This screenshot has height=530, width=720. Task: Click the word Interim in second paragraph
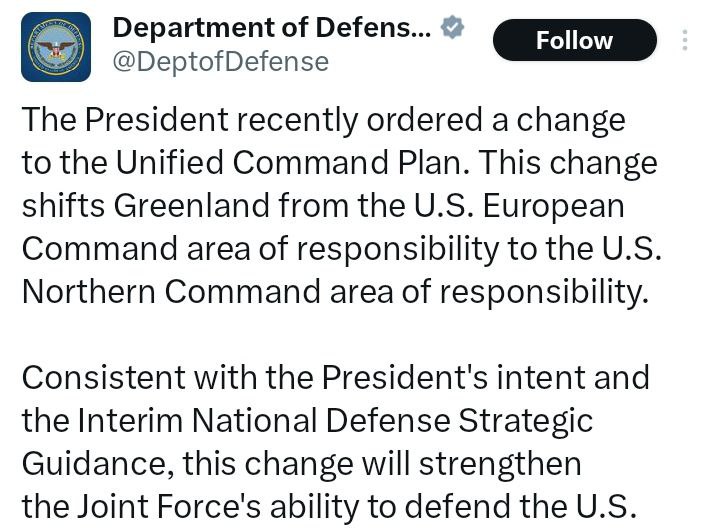click(130, 420)
